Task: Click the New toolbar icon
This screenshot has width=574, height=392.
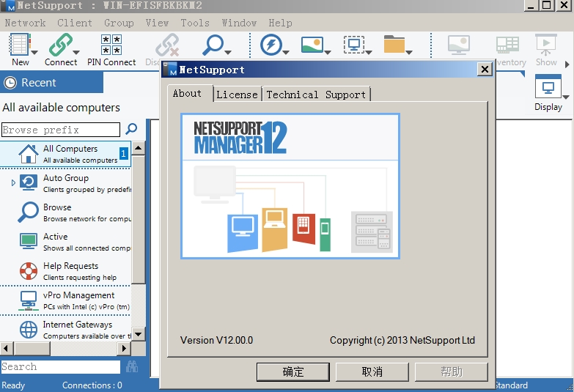Action: coord(19,44)
